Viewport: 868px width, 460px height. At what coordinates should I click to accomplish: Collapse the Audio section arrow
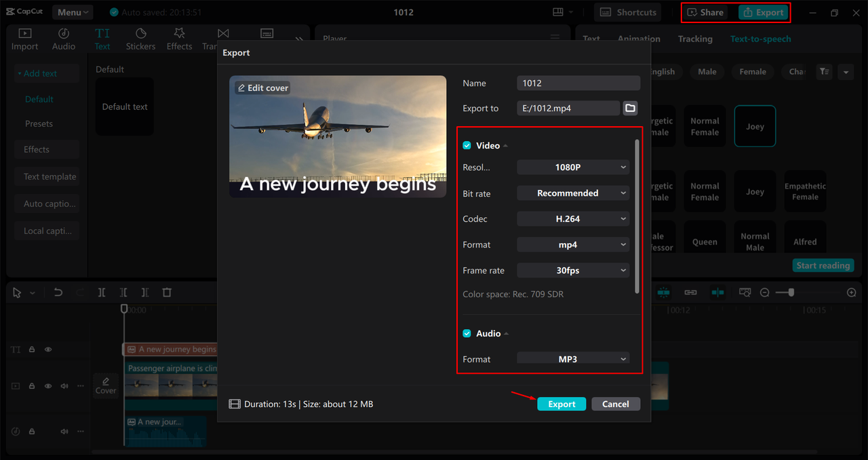tap(507, 334)
